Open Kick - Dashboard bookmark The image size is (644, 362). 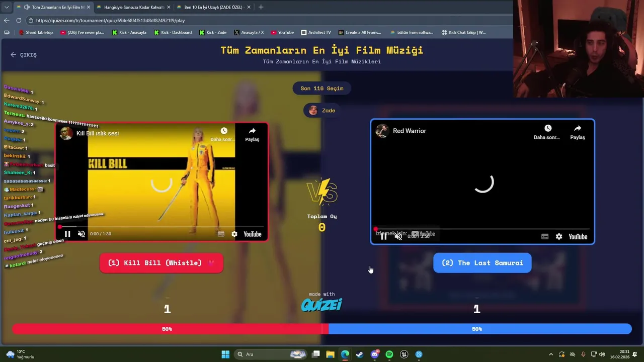[x=173, y=32]
